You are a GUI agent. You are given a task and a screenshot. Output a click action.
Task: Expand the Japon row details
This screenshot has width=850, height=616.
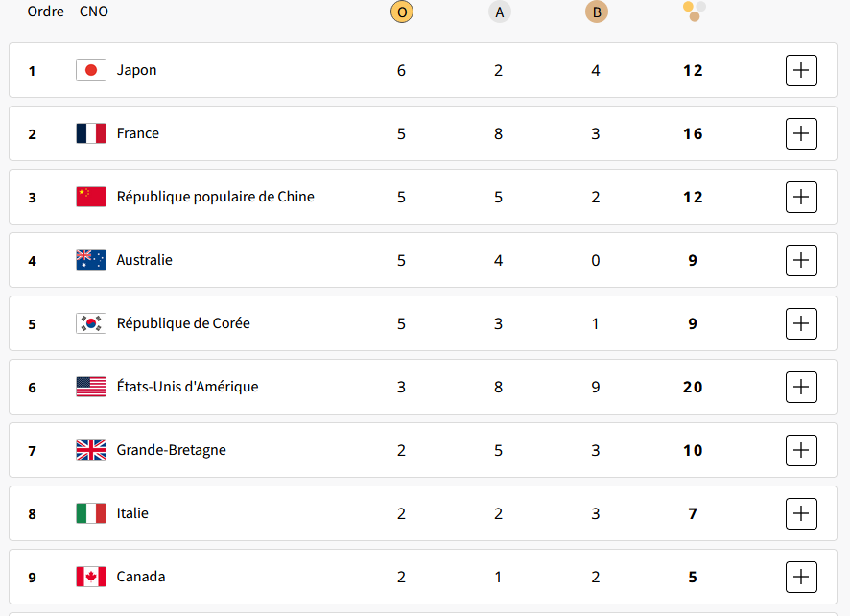point(801,70)
